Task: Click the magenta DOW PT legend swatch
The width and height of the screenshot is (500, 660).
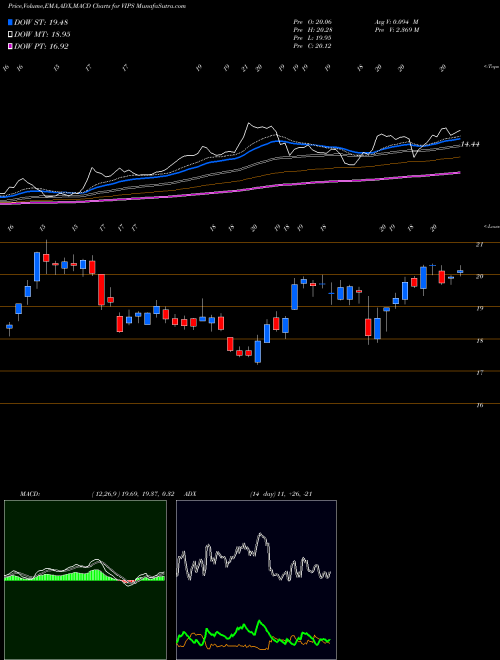Action: click(10, 46)
